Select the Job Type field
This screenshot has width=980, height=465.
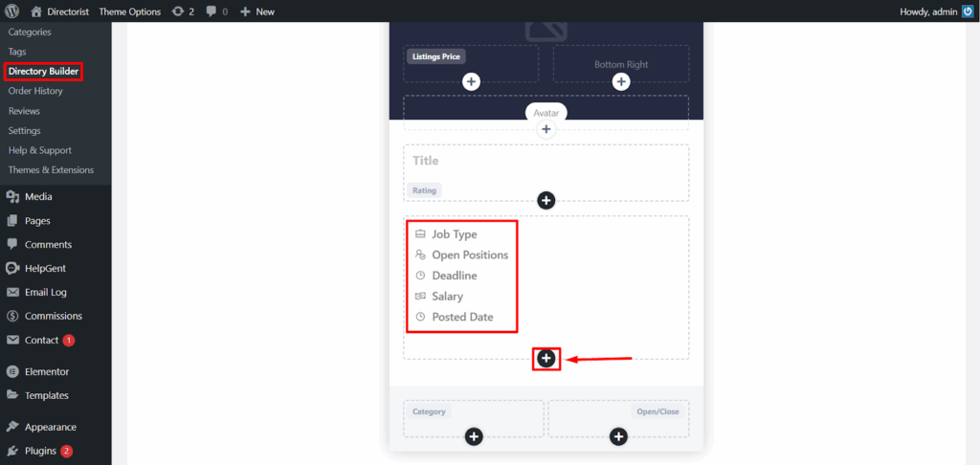click(446, 234)
